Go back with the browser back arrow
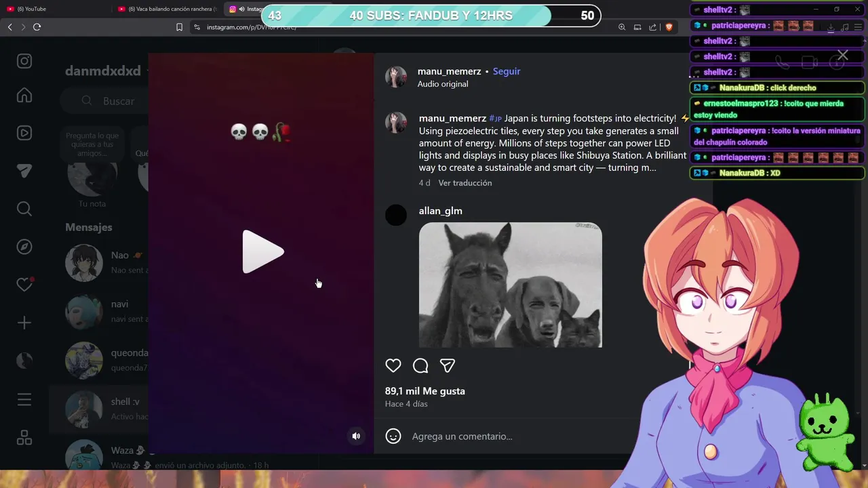This screenshot has height=488, width=868. click(x=9, y=27)
